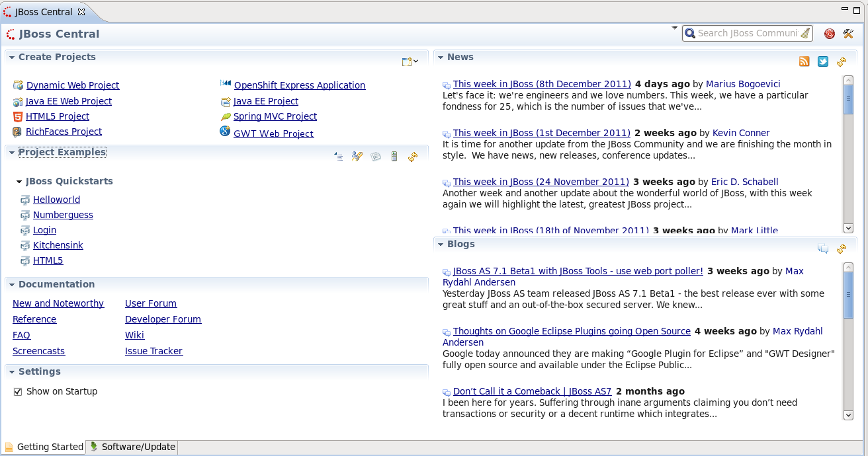Refresh the News section
The image size is (868, 456).
click(842, 61)
